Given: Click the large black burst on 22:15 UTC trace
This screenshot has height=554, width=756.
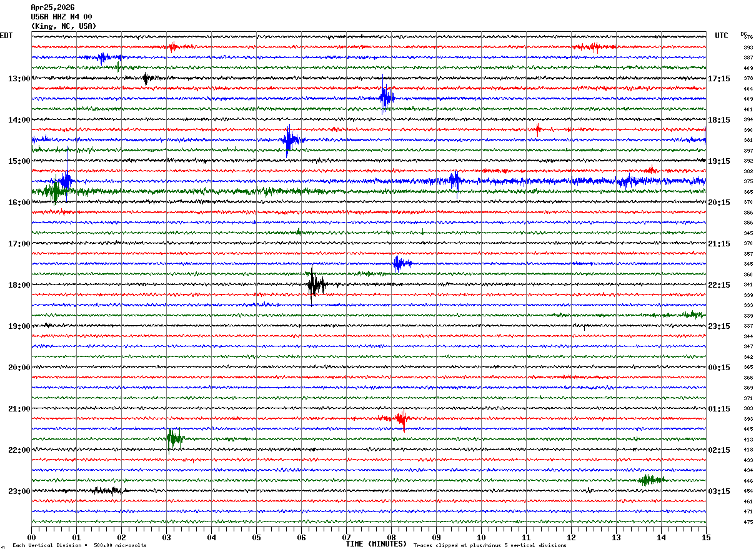Looking at the screenshot, I should (x=316, y=285).
